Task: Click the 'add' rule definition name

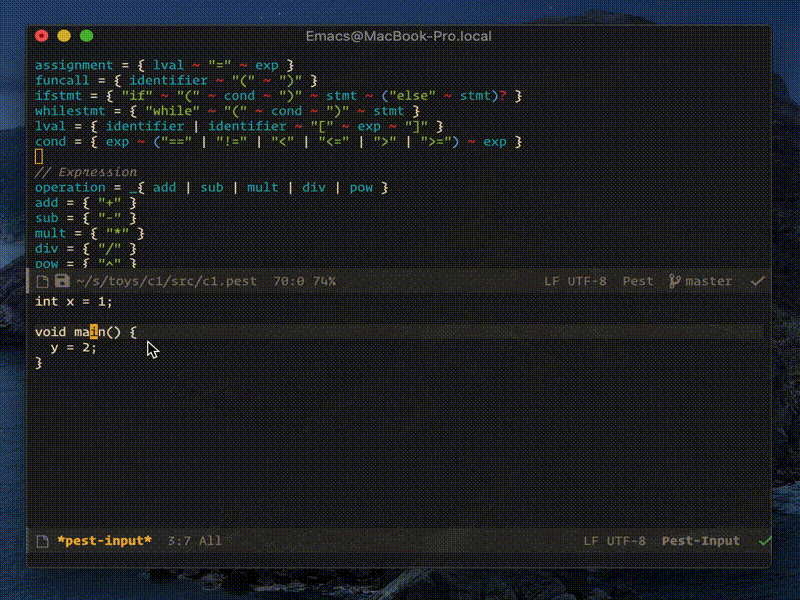Action: [46, 203]
